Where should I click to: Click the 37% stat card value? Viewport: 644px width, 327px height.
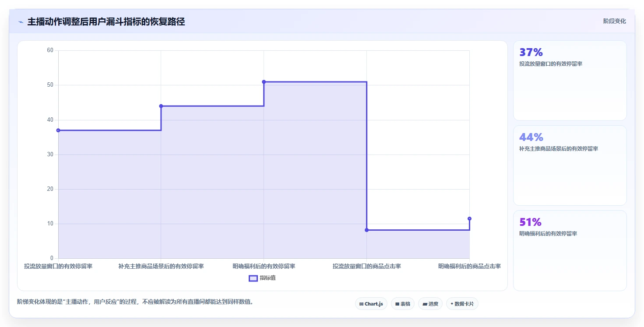pyautogui.click(x=531, y=53)
